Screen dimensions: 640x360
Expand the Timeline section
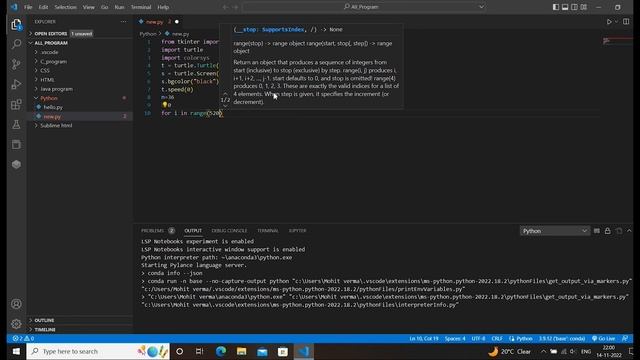[45, 329]
